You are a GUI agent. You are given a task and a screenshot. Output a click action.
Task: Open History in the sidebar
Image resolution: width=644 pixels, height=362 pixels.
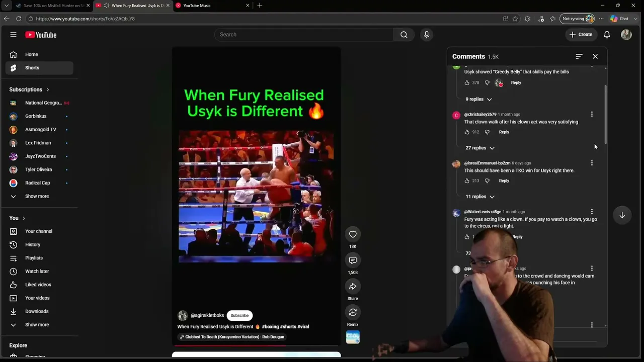[x=39, y=245]
